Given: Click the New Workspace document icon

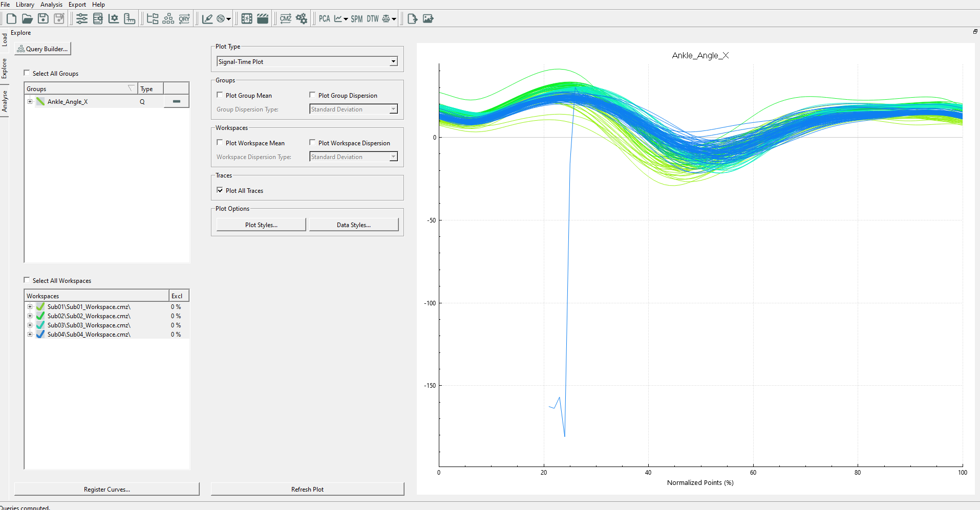Looking at the screenshot, I should click(x=11, y=19).
